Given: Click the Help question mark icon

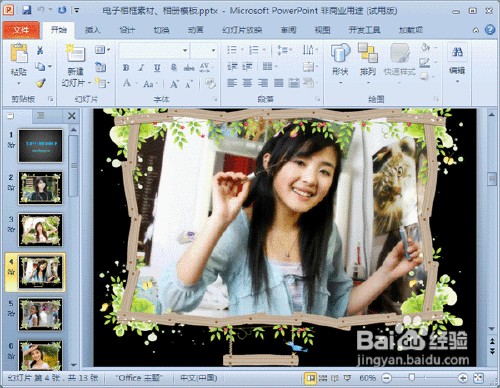Looking at the screenshot, I should click(x=490, y=30).
